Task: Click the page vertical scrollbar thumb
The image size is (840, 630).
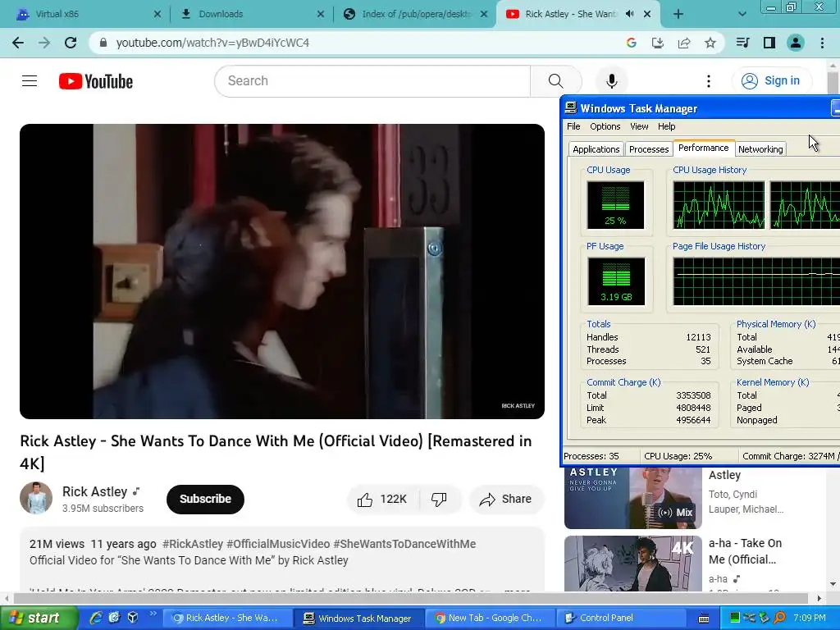Action: coord(833,83)
